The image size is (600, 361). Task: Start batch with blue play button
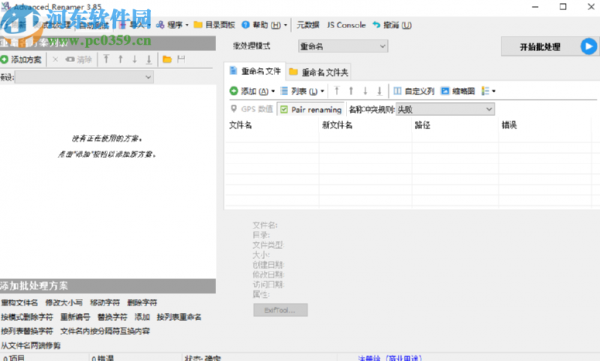[x=589, y=47]
